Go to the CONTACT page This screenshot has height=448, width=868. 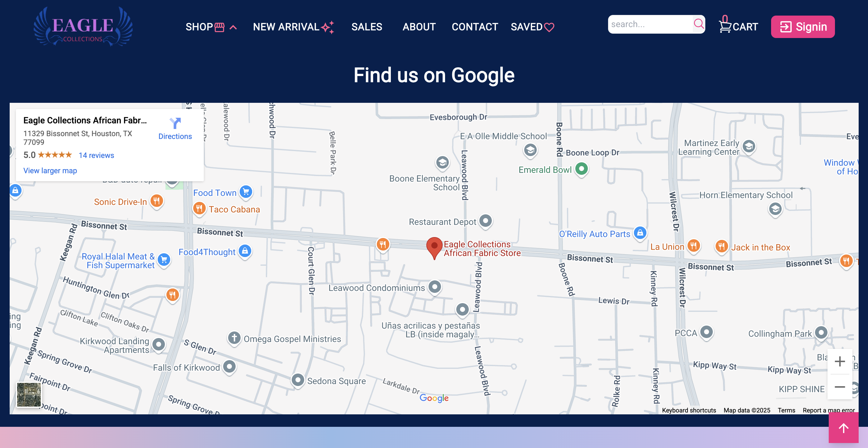click(474, 27)
